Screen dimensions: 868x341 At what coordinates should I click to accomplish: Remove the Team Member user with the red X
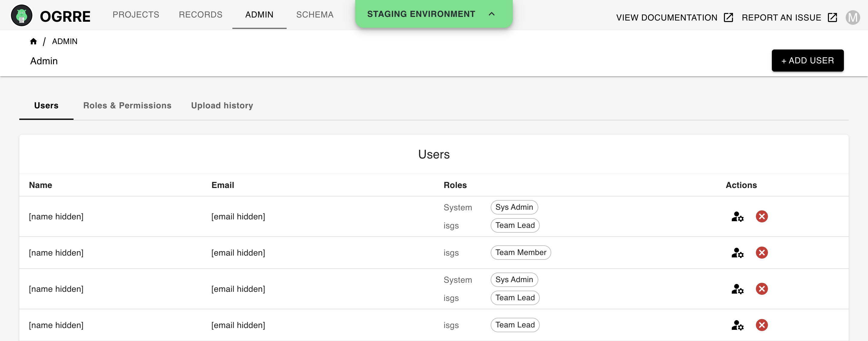[762, 253]
